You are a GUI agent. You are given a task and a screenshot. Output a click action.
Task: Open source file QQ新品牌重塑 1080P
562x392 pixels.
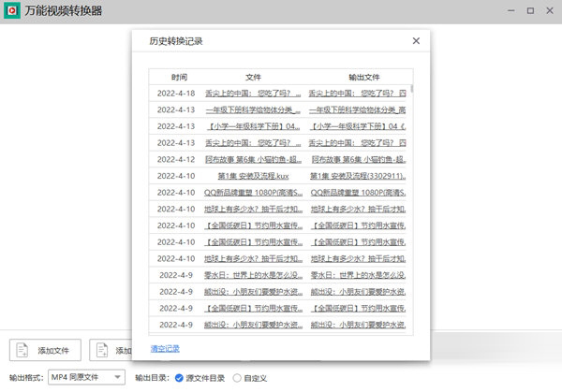point(253,193)
